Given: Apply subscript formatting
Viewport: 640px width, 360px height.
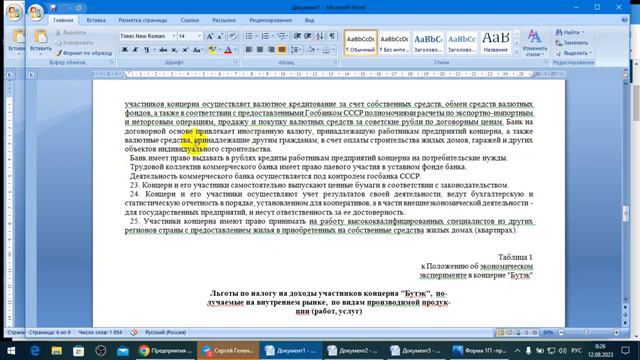Looking at the screenshot, I should (x=174, y=50).
